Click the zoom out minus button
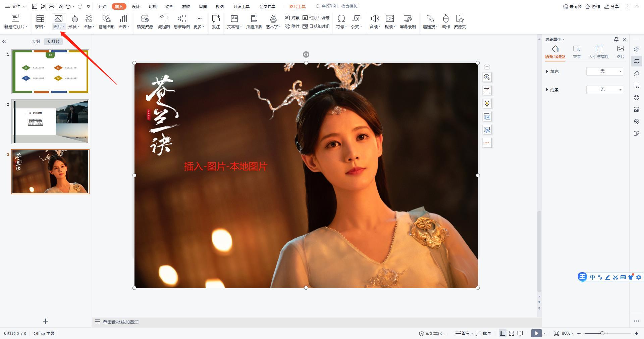The height and width of the screenshot is (339, 644). point(579,333)
